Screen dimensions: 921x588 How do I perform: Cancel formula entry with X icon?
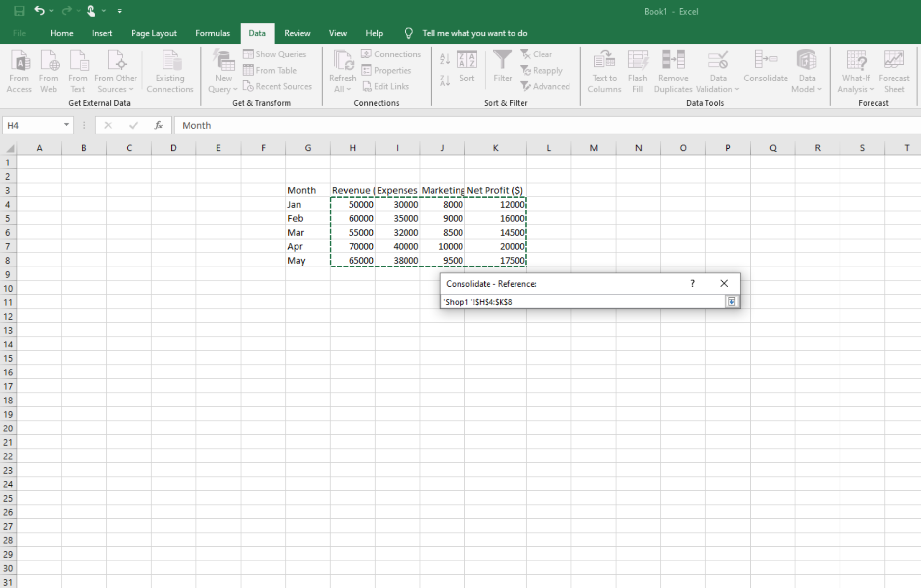(x=108, y=125)
